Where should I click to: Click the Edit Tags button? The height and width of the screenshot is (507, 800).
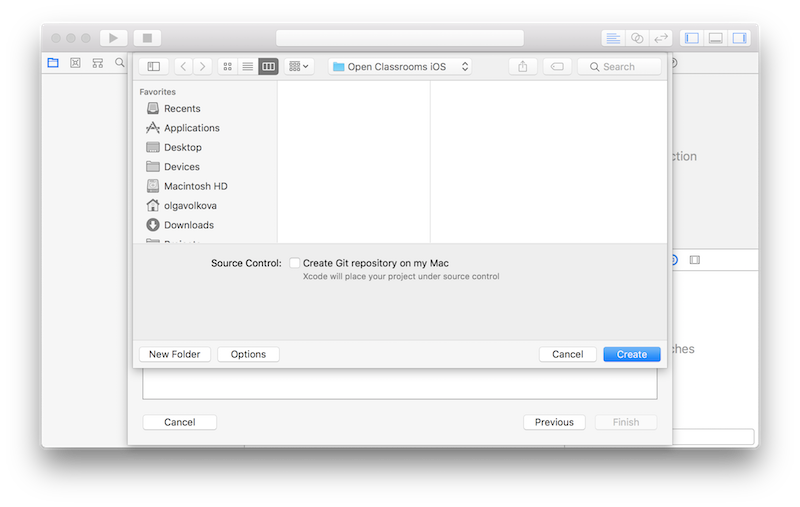pyautogui.click(x=557, y=66)
